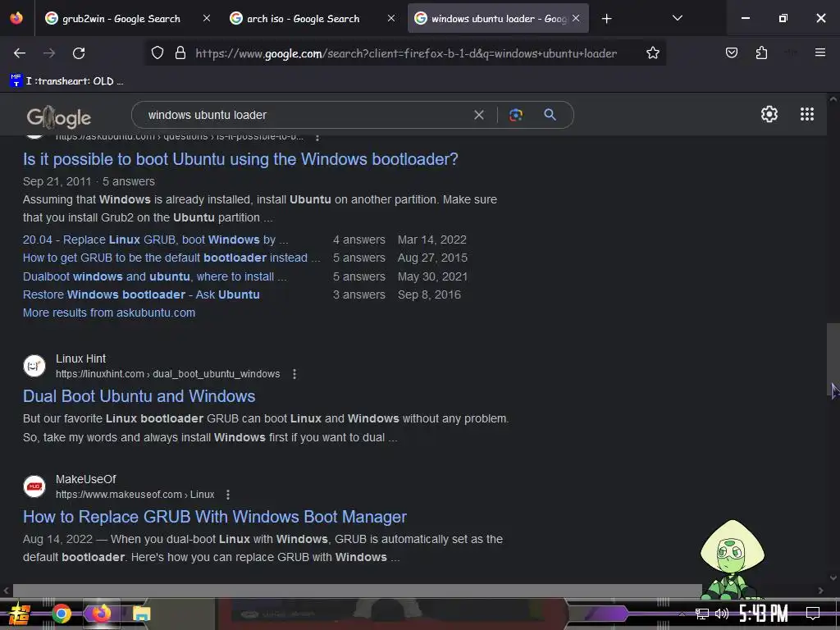
Task: Edit the windows ubuntu loader search field
Action: (305, 115)
